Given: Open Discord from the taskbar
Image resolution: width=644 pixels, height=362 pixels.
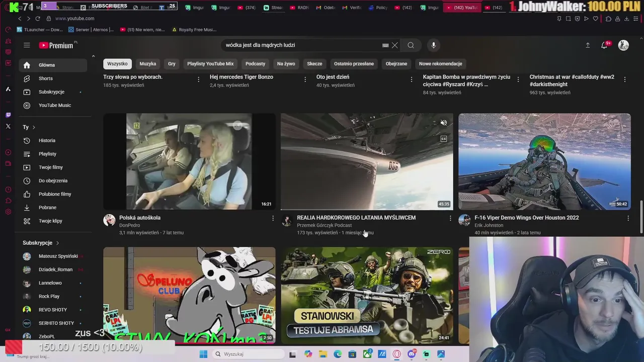Looking at the screenshot, I should 412,354.
